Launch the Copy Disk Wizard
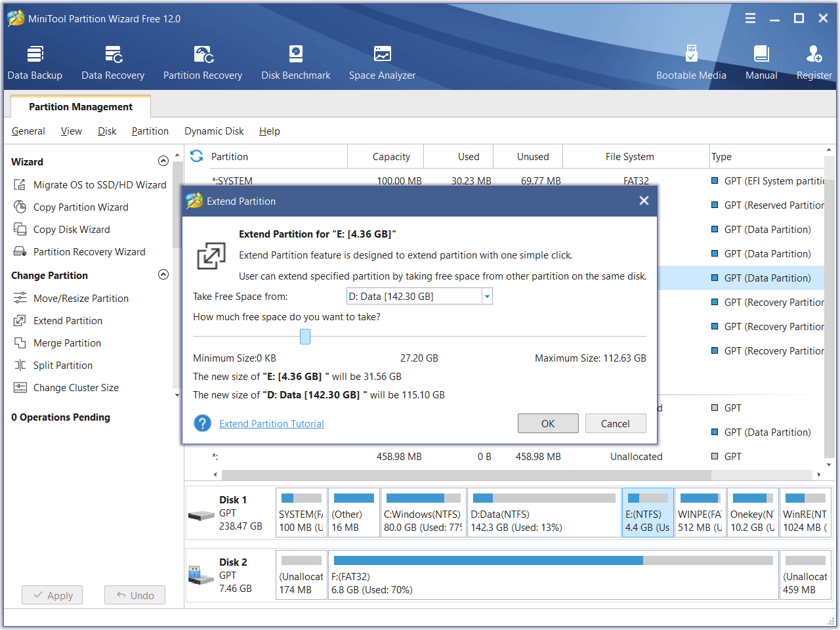This screenshot has height=630, width=840. coord(62,230)
